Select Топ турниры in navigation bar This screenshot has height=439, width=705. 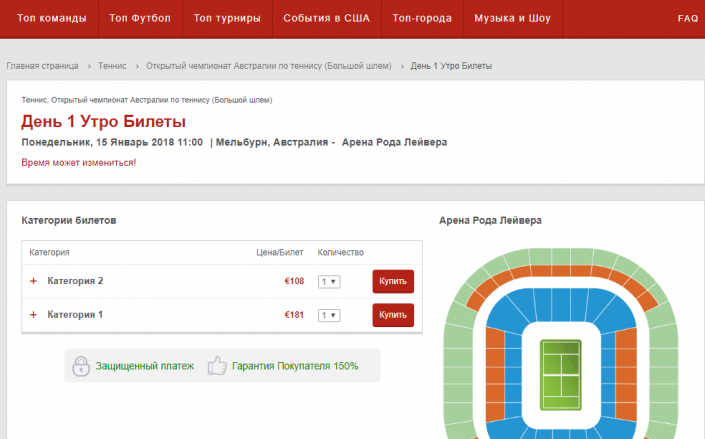[227, 18]
